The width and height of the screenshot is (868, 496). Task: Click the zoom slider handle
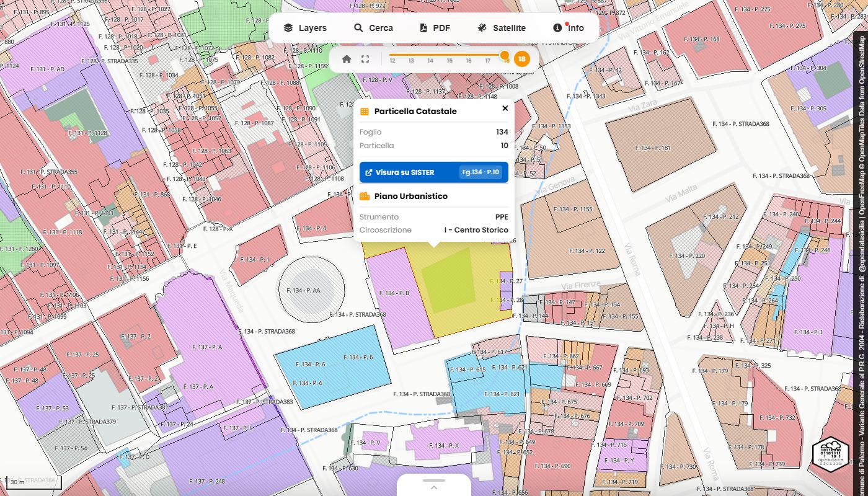pyautogui.click(x=505, y=55)
